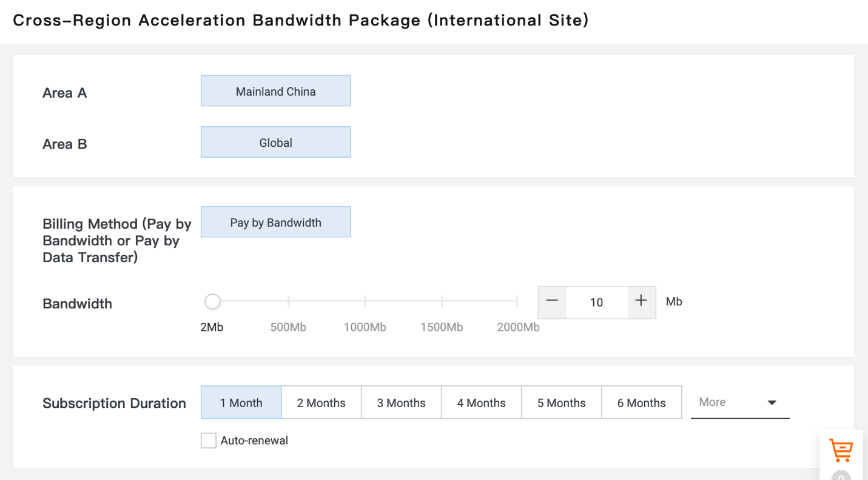
Task: Select 1 Month subscription duration
Action: [x=241, y=403]
